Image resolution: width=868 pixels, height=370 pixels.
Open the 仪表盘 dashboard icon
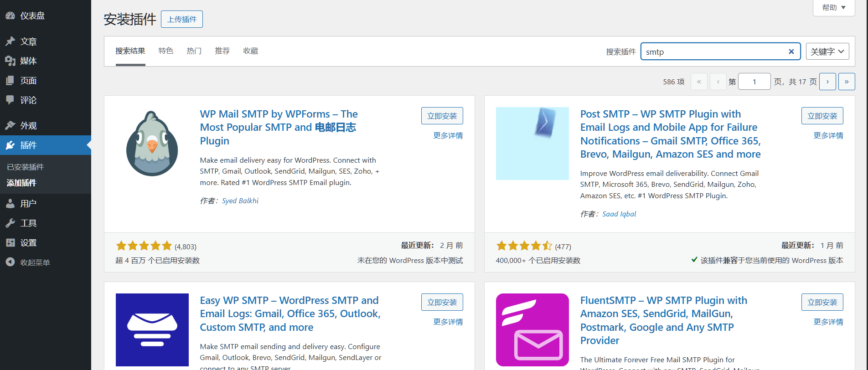10,15
